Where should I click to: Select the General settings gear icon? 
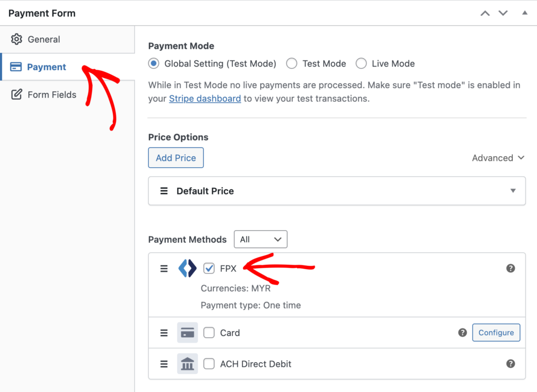point(16,39)
